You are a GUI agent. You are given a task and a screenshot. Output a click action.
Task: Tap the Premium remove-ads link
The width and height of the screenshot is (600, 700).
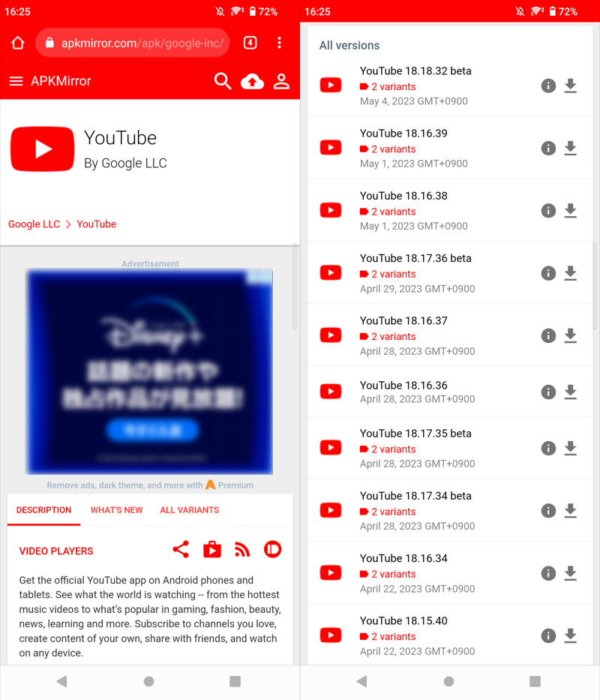click(150, 485)
